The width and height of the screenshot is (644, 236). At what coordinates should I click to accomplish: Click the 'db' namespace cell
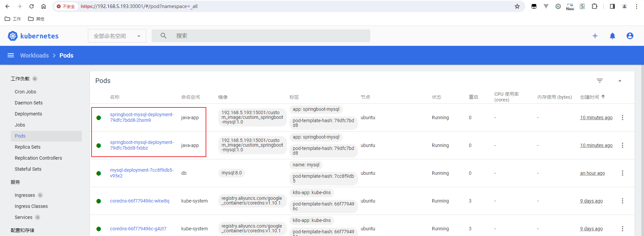[184, 173]
